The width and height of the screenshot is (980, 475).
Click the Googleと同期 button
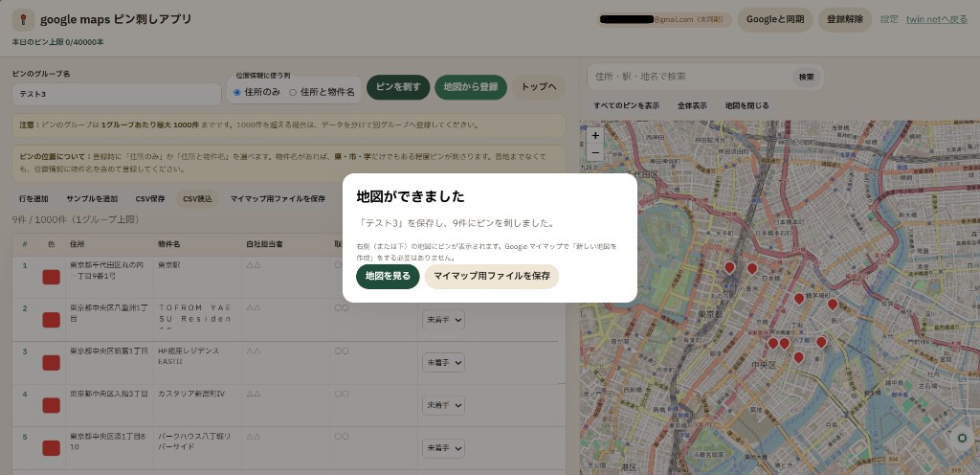775,19
